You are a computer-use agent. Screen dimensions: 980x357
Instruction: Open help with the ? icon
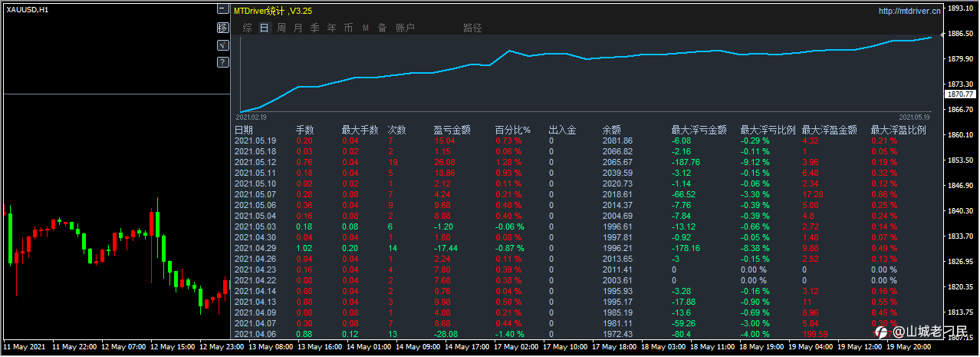pyautogui.click(x=222, y=62)
